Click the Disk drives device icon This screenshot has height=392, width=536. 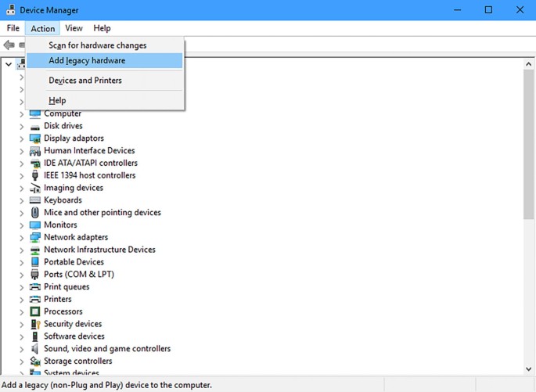(x=35, y=126)
